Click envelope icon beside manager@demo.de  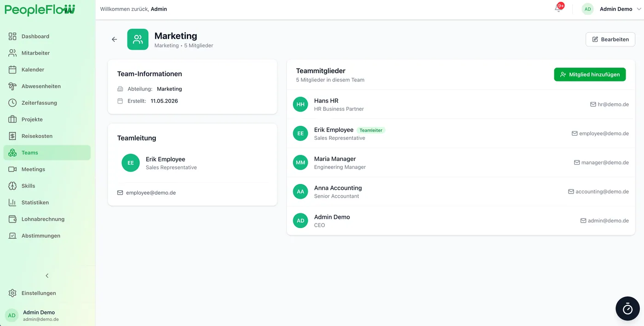577,162
